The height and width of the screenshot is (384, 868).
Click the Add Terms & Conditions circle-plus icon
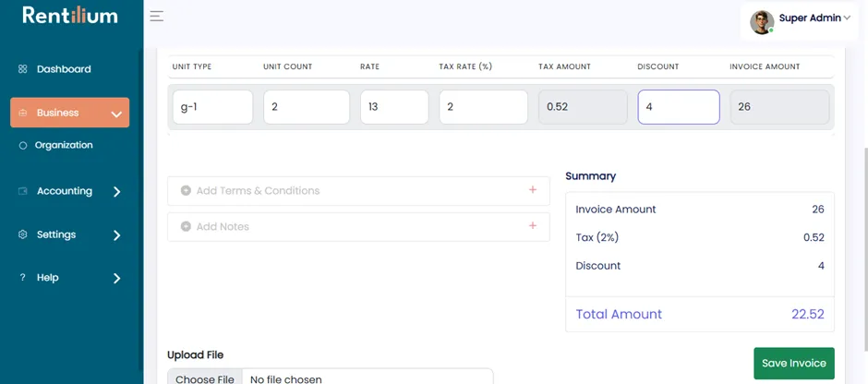tap(186, 191)
